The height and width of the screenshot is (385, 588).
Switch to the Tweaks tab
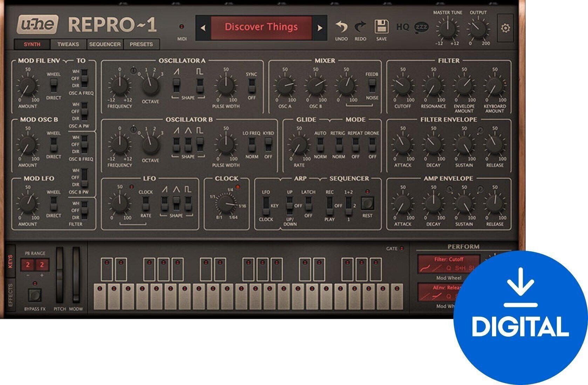tap(68, 44)
